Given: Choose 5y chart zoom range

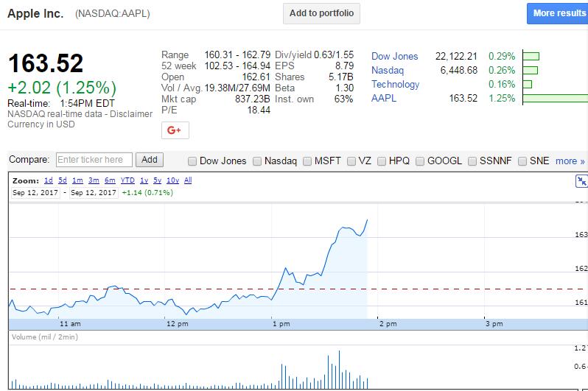Looking at the screenshot, I should tap(158, 180).
